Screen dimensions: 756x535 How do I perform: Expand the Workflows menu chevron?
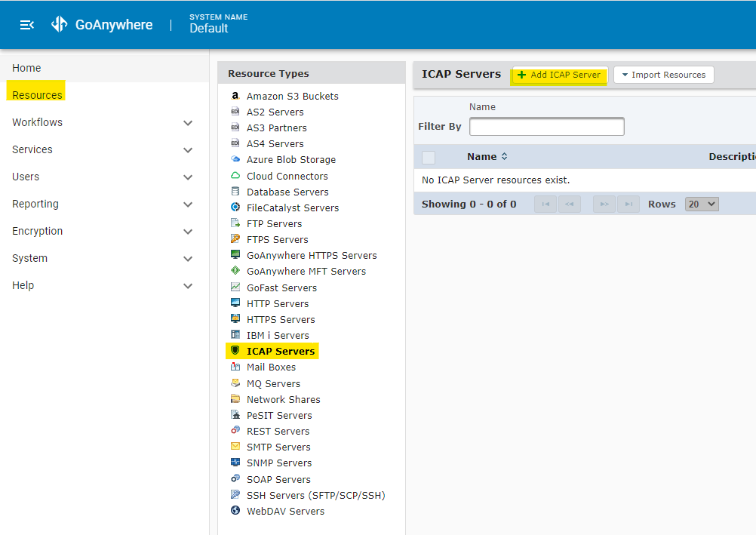pyautogui.click(x=188, y=123)
